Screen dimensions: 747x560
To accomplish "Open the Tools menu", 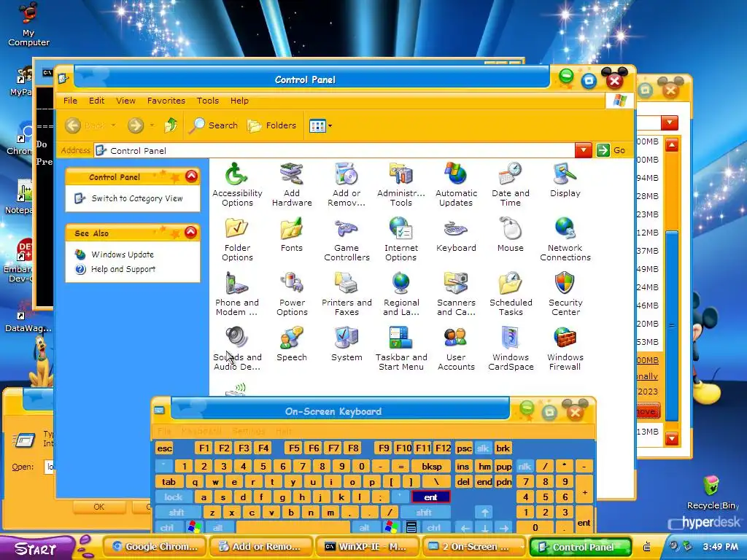I will (208, 101).
